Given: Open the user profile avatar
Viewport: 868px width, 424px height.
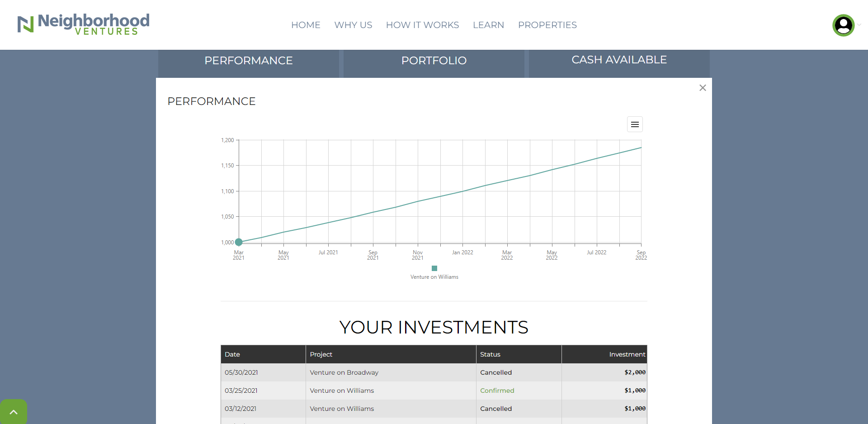Looking at the screenshot, I should click(843, 25).
